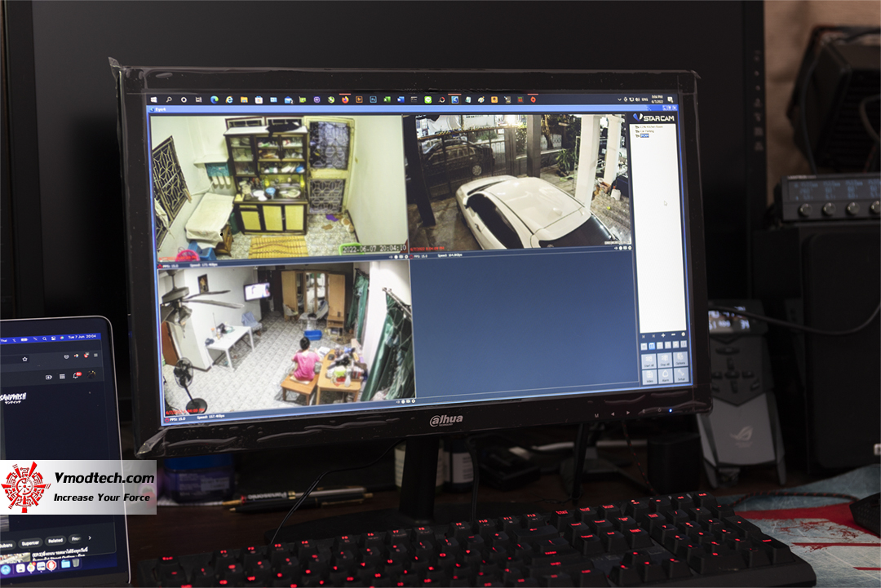Open the Alarm button

pos(666,376)
